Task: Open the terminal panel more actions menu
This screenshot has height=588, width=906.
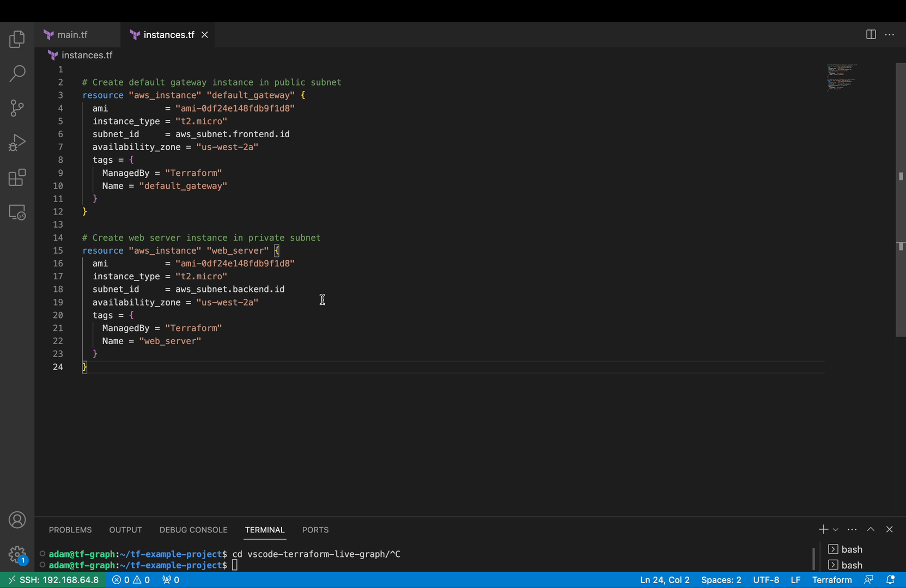Action: (x=852, y=529)
